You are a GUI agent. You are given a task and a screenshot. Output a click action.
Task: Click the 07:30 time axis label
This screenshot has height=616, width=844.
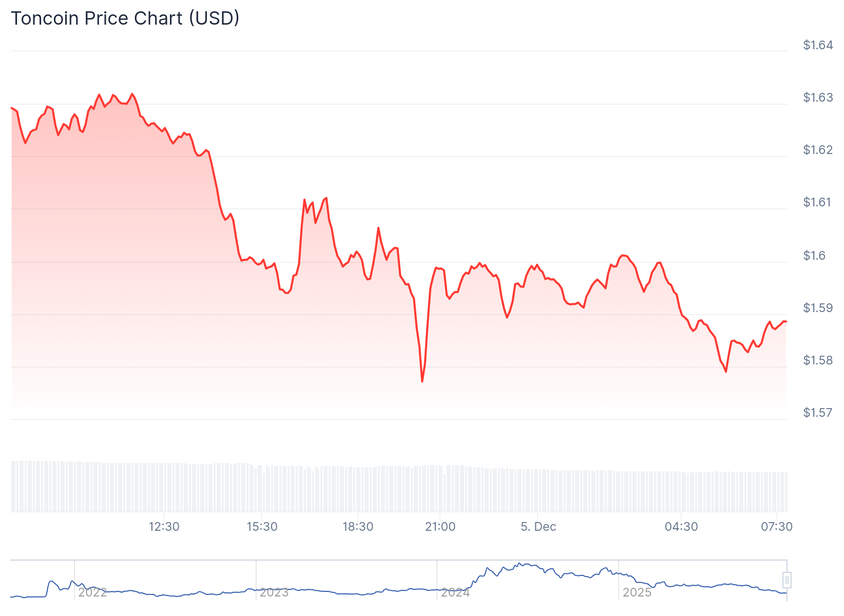pyautogui.click(x=777, y=527)
